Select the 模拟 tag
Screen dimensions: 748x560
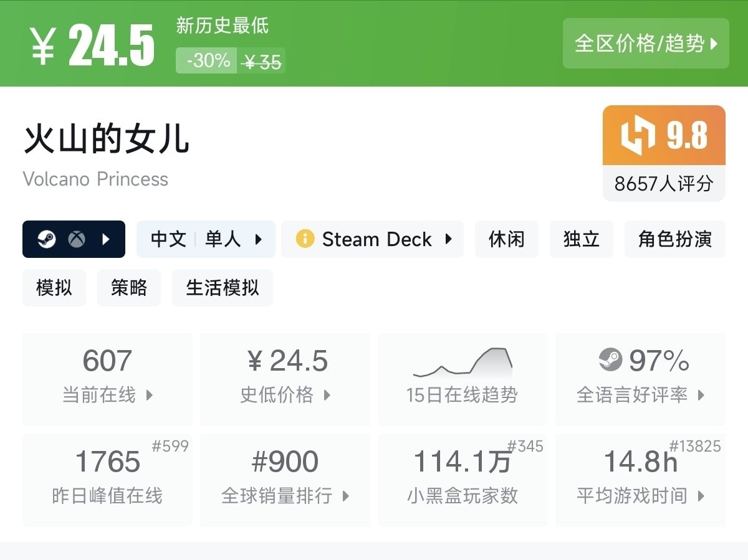click(54, 288)
